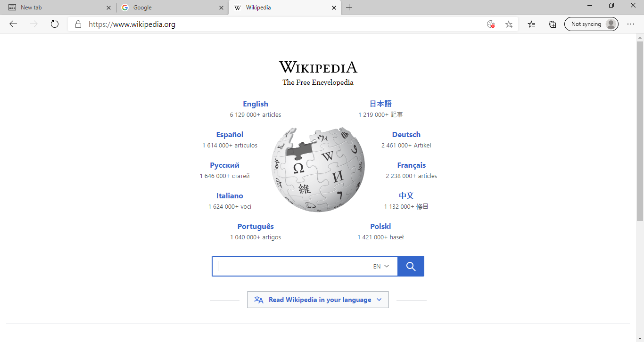The image size is (644, 342).
Task: Open the Favorites list icon
Action: click(x=532, y=24)
